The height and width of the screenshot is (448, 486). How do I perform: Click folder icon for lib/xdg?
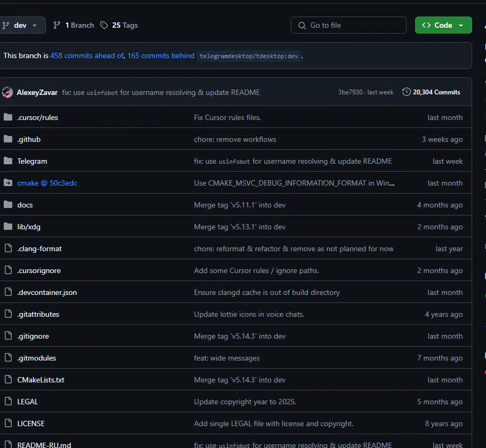(8, 227)
